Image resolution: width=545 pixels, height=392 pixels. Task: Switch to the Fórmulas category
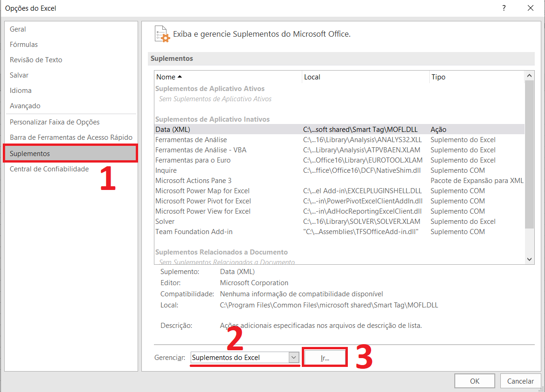[24, 45]
